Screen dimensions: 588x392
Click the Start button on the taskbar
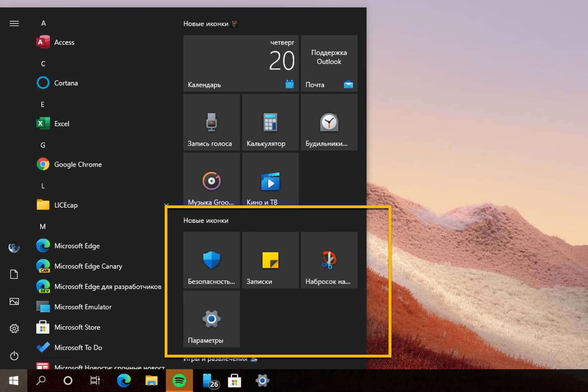click(x=13, y=380)
